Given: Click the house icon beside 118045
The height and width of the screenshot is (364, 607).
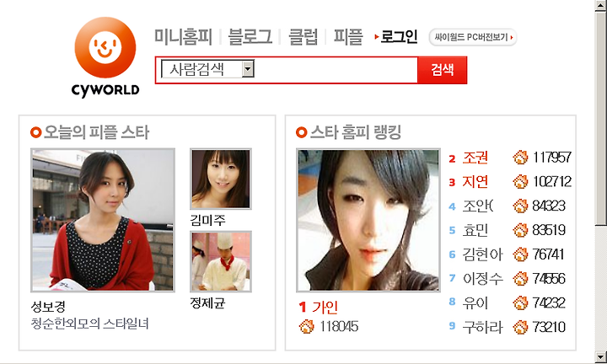Looking at the screenshot, I should [307, 326].
